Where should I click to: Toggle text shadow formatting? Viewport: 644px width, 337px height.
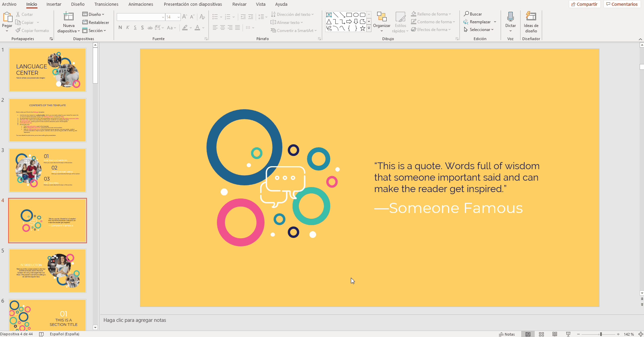[142, 28]
